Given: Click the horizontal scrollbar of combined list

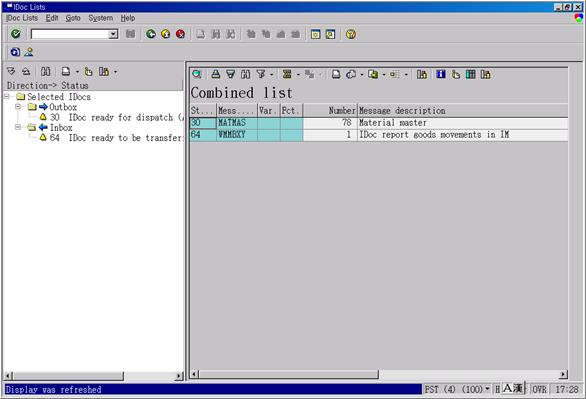Looking at the screenshot, I should coord(379,374).
